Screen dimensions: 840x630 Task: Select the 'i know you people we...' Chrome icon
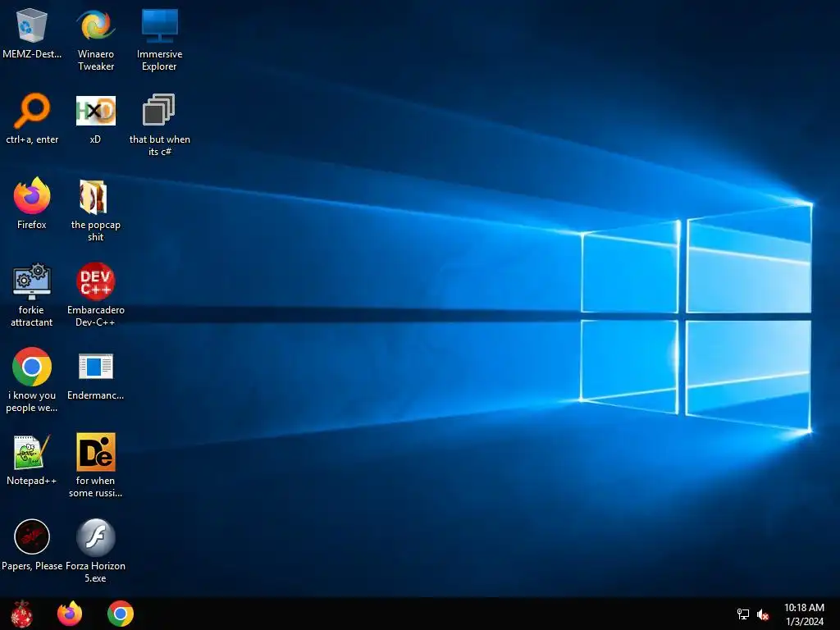click(x=32, y=367)
